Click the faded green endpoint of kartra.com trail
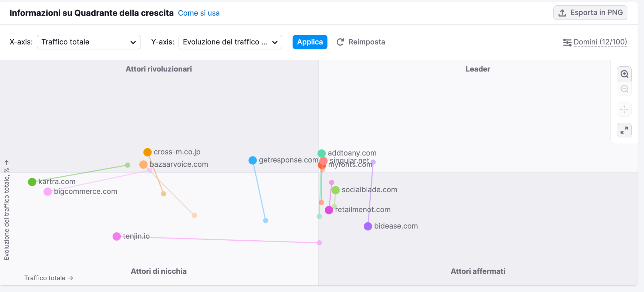Viewport: 644px width, 292px height. point(128,165)
